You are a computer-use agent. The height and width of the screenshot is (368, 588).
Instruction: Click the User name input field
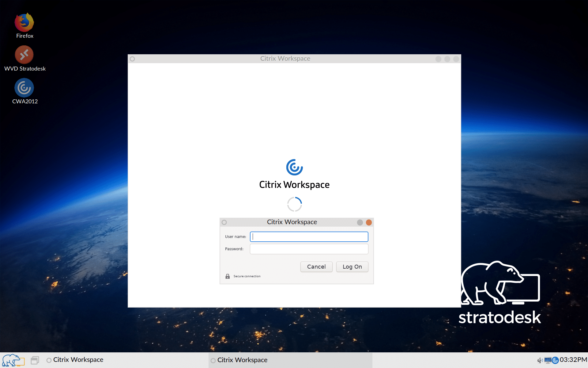pyautogui.click(x=309, y=237)
